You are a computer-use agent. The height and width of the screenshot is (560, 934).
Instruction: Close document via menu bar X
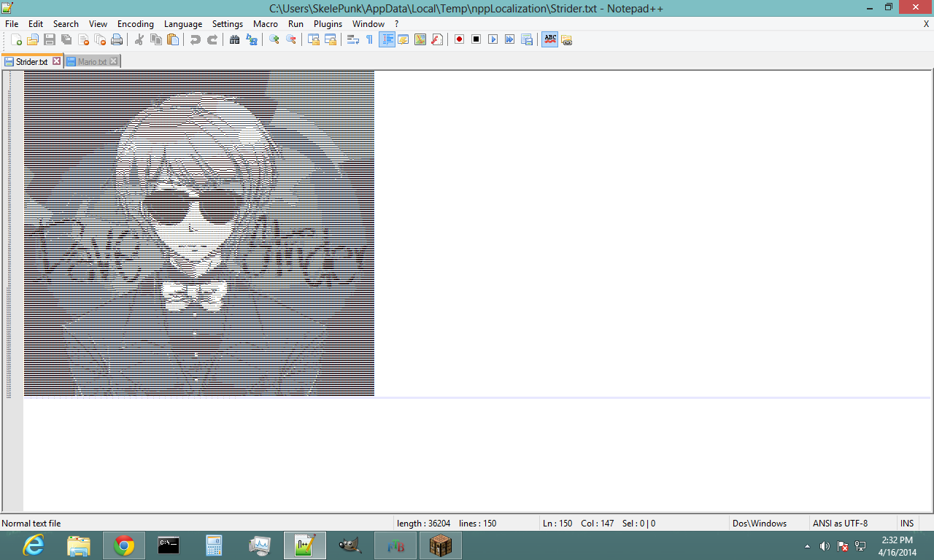click(926, 24)
